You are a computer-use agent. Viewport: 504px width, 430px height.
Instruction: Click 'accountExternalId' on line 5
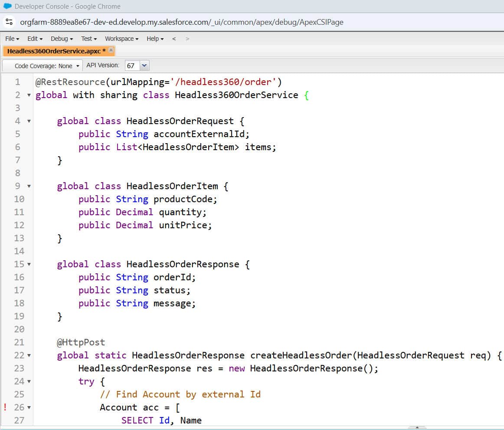[199, 134]
